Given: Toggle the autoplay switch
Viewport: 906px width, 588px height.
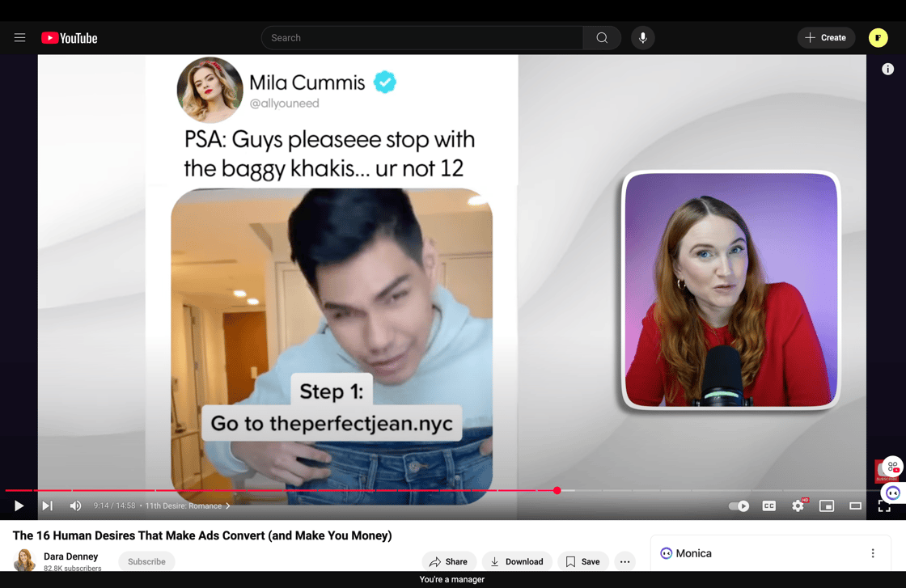Looking at the screenshot, I should 739,506.
